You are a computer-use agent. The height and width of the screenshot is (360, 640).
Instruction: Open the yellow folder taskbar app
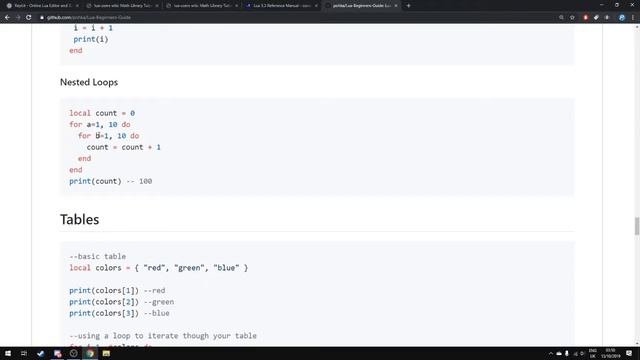tap(106, 353)
